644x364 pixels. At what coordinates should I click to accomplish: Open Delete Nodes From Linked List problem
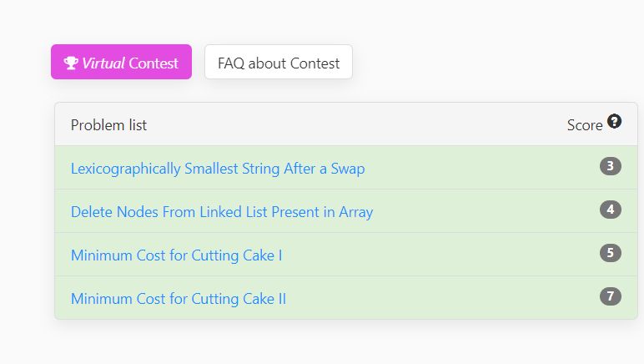pyautogui.click(x=222, y=212)
